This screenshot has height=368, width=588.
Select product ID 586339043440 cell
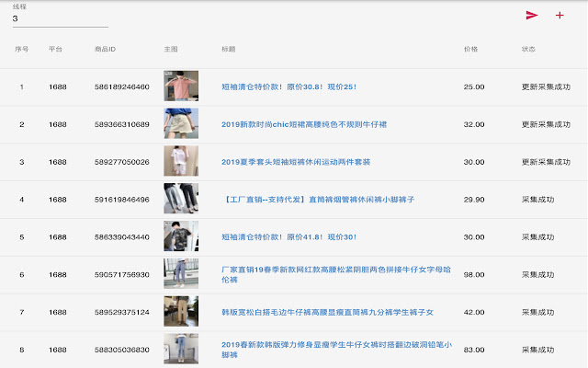tap(122, 237)
